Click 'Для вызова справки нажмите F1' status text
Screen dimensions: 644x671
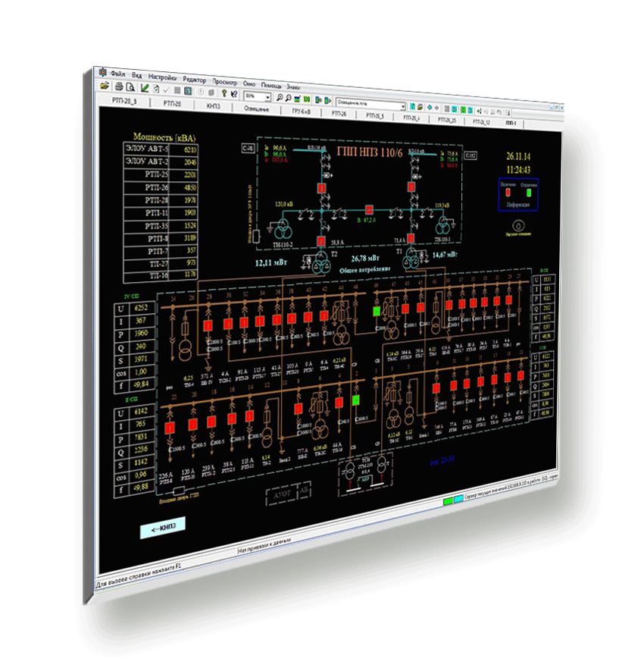click(x=139, y=575)
